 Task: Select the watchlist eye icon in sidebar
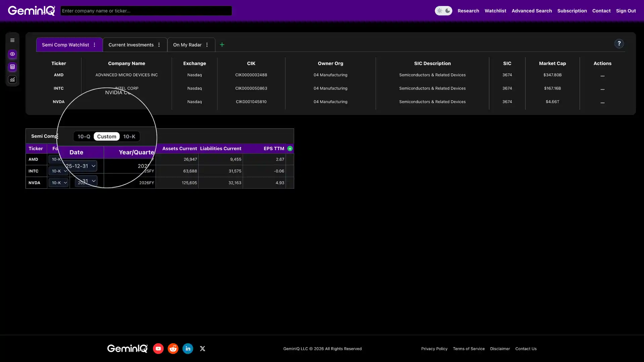[12, 54]
